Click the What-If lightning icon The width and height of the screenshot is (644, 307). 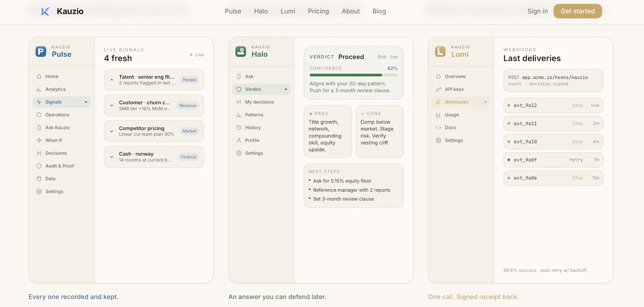pyautogui.click(x=39, y=140)
